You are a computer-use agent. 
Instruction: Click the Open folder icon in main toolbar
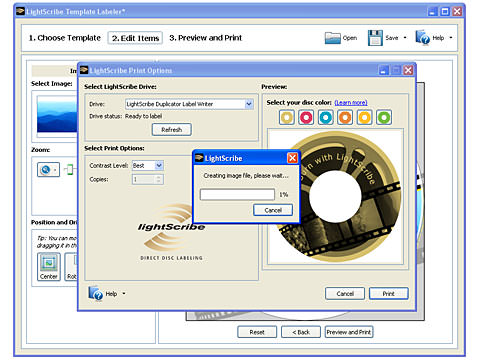(332, 38)
